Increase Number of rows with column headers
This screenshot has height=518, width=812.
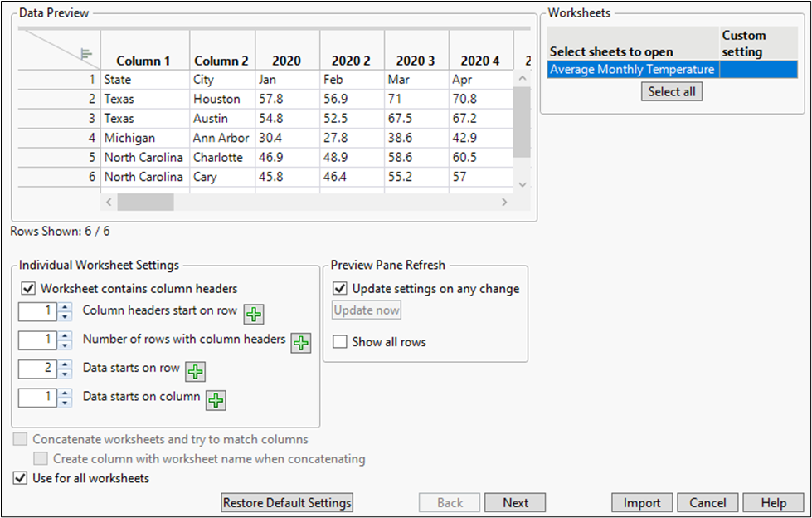(65, 335)
